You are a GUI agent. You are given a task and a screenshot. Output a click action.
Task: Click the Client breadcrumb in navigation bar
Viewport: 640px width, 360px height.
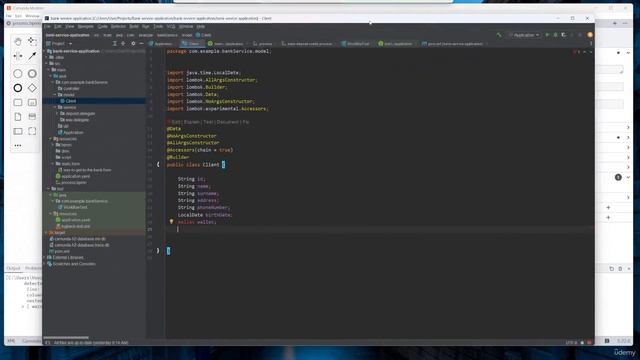coord(204,35)
